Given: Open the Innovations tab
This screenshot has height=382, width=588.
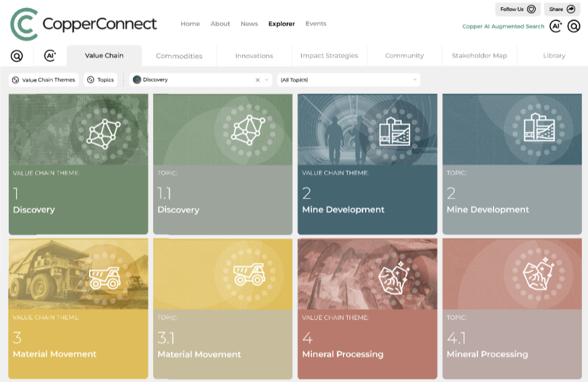Looking at the screenshot, I should [254, 56].
